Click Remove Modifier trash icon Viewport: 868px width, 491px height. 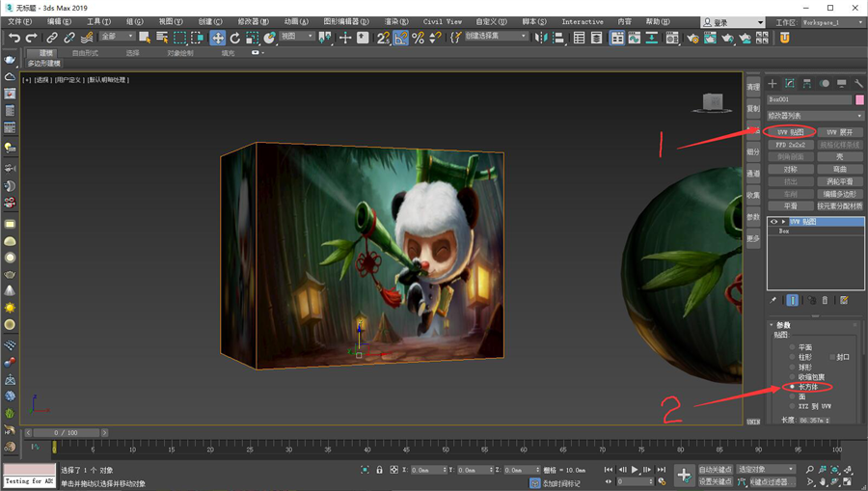[825, 300]
